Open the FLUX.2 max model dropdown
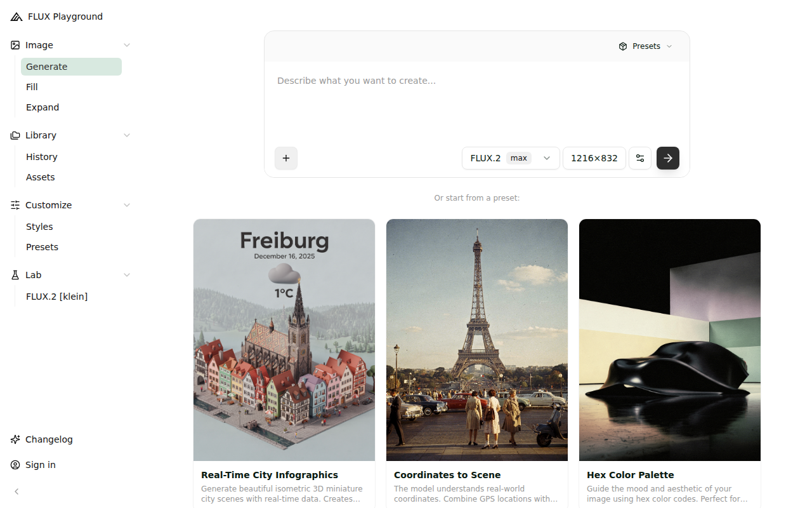The width and height of the screenshot is (812, 508). [x=511, y=158]
